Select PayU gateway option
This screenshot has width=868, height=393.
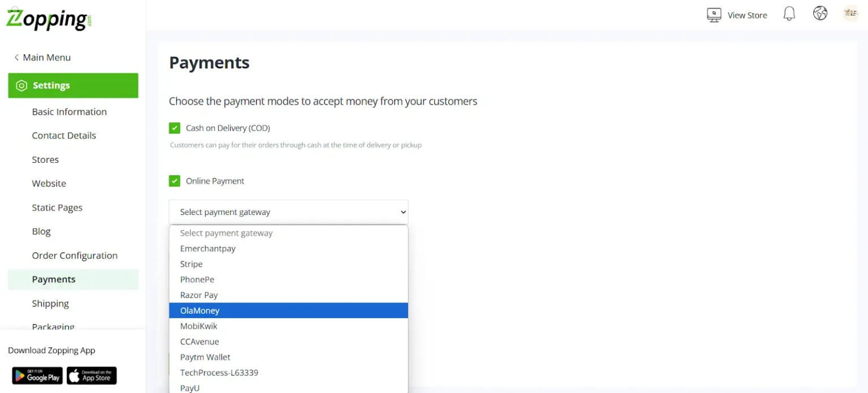(288, 387)
